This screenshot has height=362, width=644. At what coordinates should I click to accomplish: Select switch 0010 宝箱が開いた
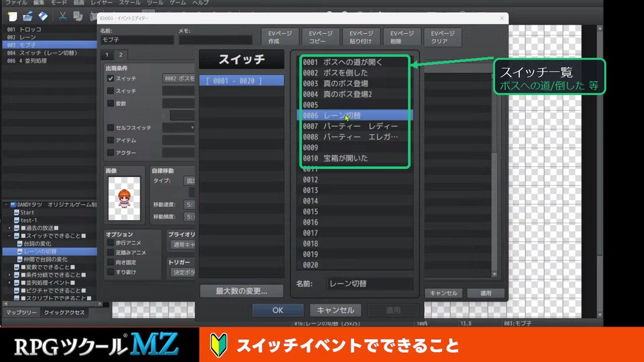click(355, 158)
